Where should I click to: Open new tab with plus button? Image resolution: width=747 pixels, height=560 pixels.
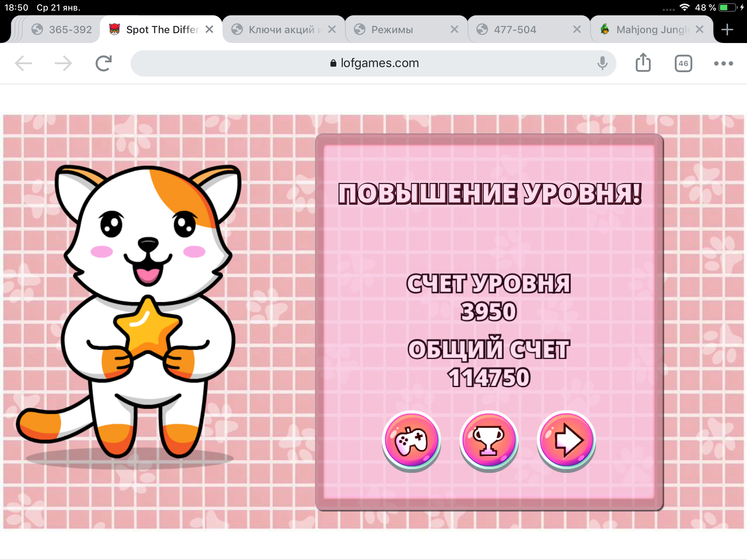tap(727, 30)
